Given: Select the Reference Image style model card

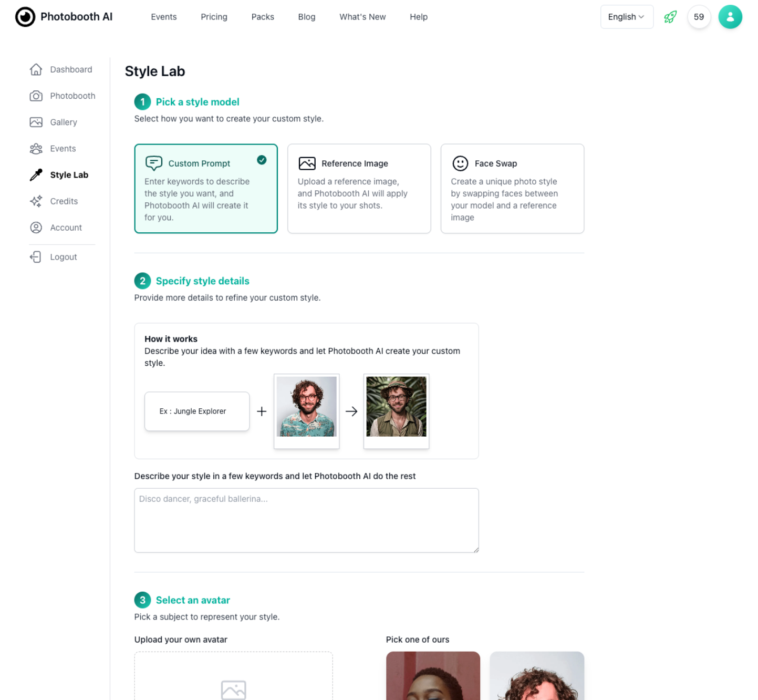Looking at the screenshot, I should tap(359, 189).
